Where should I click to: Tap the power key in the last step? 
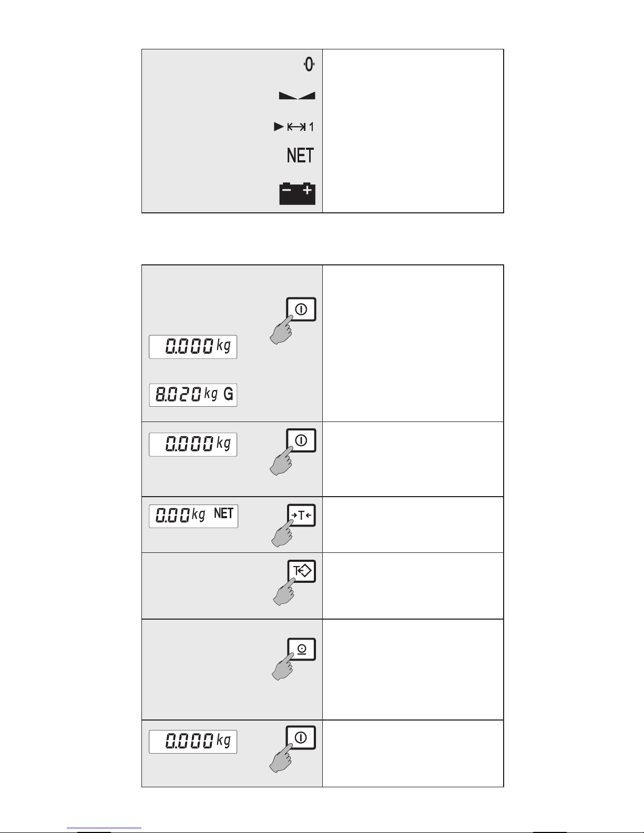[x=301, y=738]
